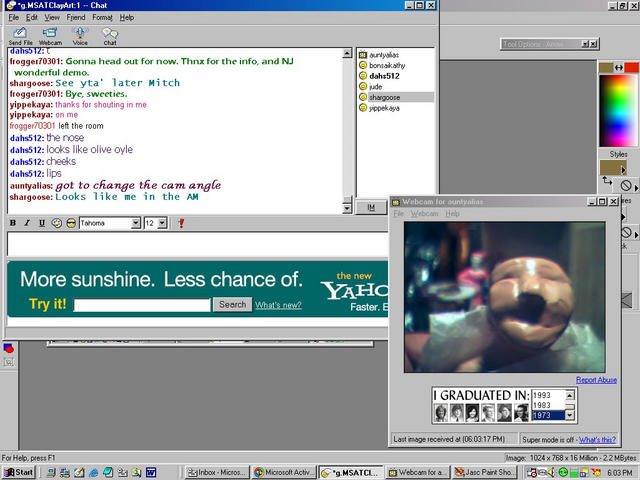The image size is (640, 480).
Task: Open the Send File tool
Action: (x=20, y=36)
